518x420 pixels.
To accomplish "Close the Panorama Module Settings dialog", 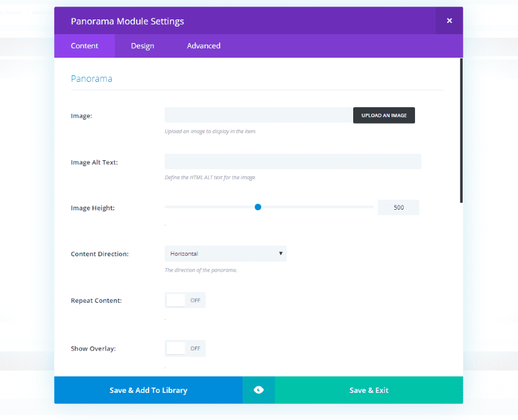I will coord(449,21).
